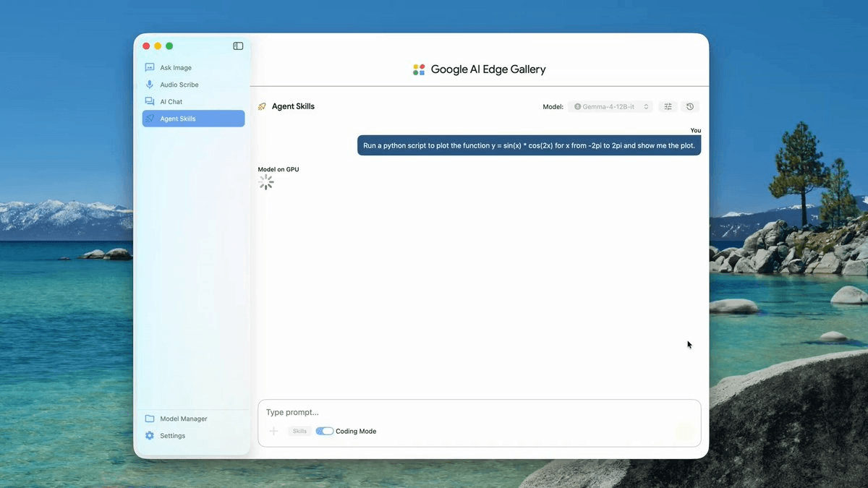Disable the Coding Mode toggle
This screenshot has height=488, width=868.
(x=325, y=431)
